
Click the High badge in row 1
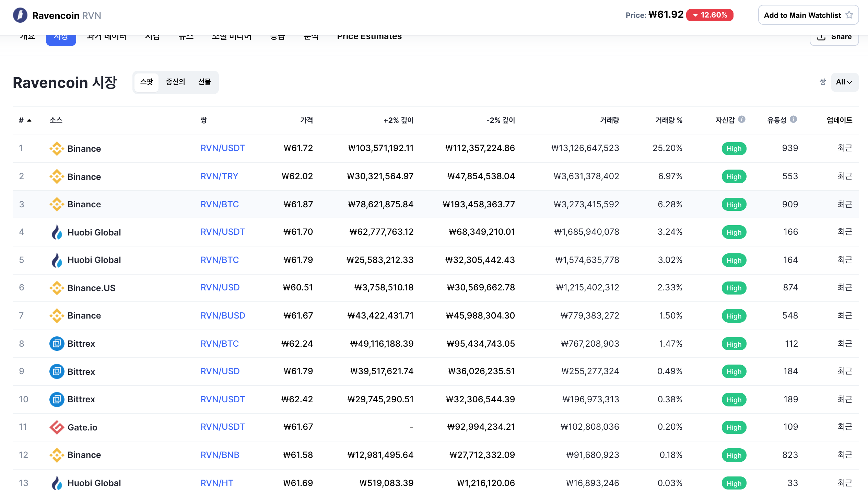click(734, 149)
